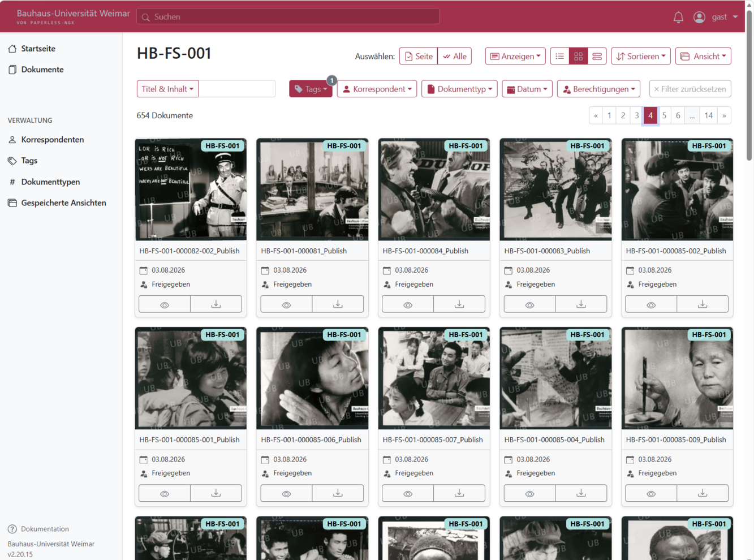Open the Ansicht dropdown
754x560 pixels.
[x=703, y=56]
